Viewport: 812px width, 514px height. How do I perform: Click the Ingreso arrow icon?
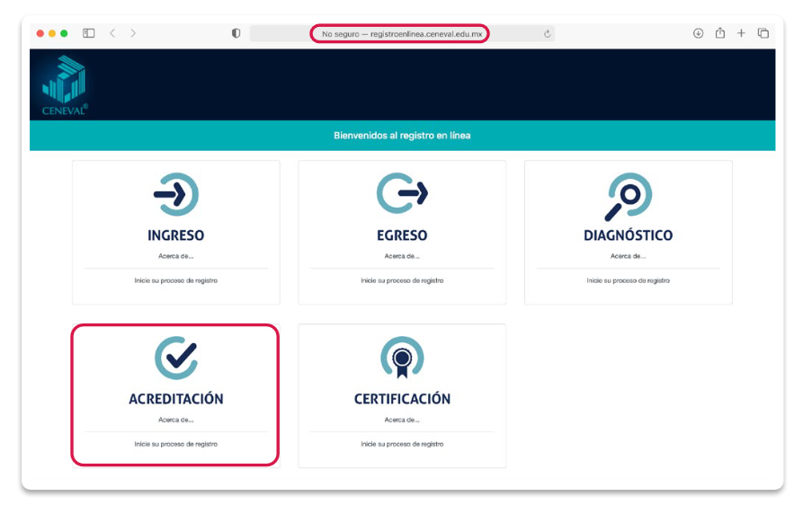pos(175,193)
